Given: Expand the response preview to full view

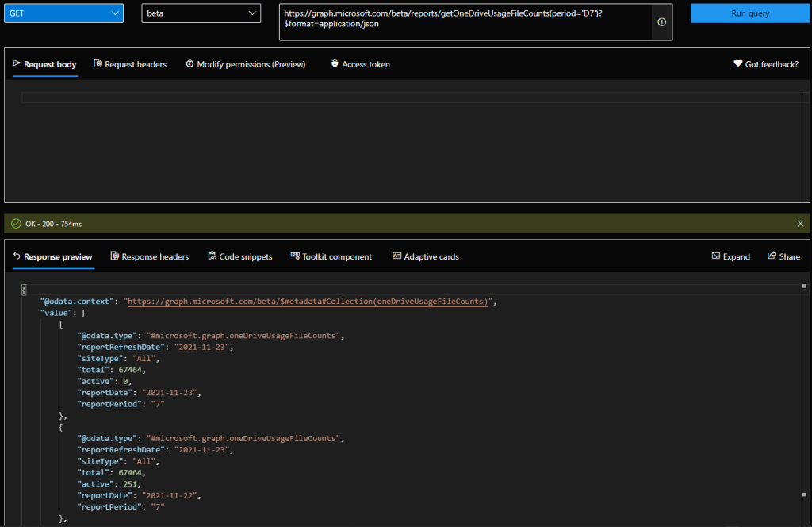Looking at the screenshot, I should pyautogui.click(x=730, y=256).
